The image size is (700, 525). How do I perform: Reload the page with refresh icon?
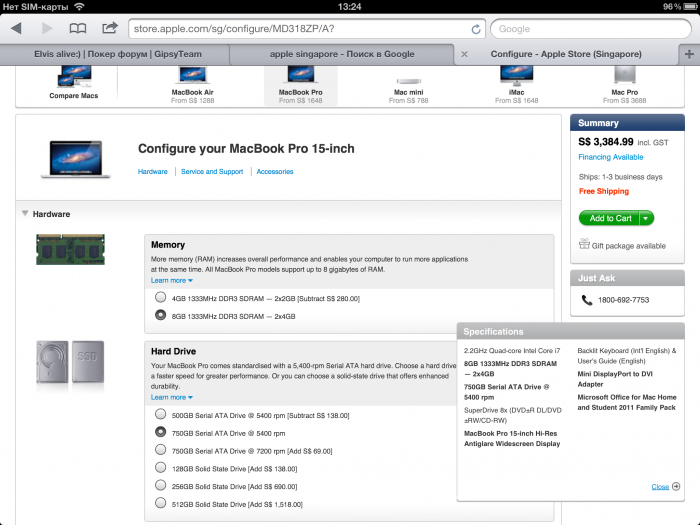coord(475,29)
